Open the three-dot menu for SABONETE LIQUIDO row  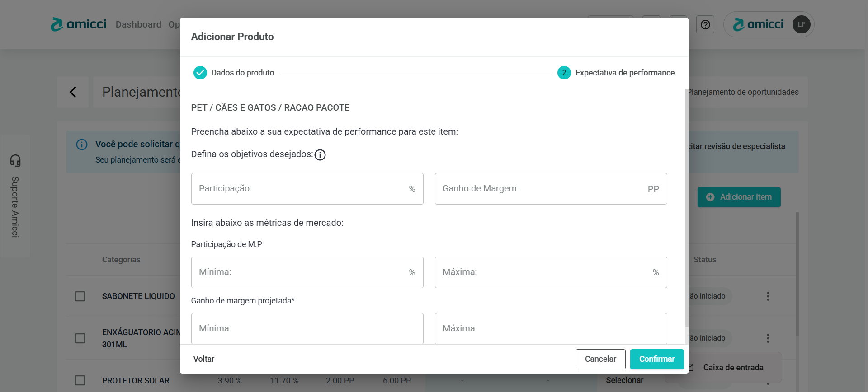pyautogui.click(x=768, y=296)
